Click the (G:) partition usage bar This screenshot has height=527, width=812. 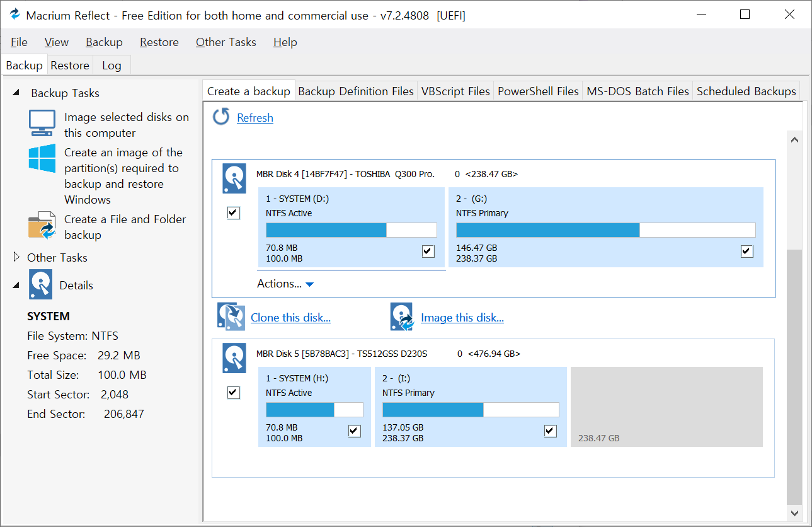tap(605, 230)
